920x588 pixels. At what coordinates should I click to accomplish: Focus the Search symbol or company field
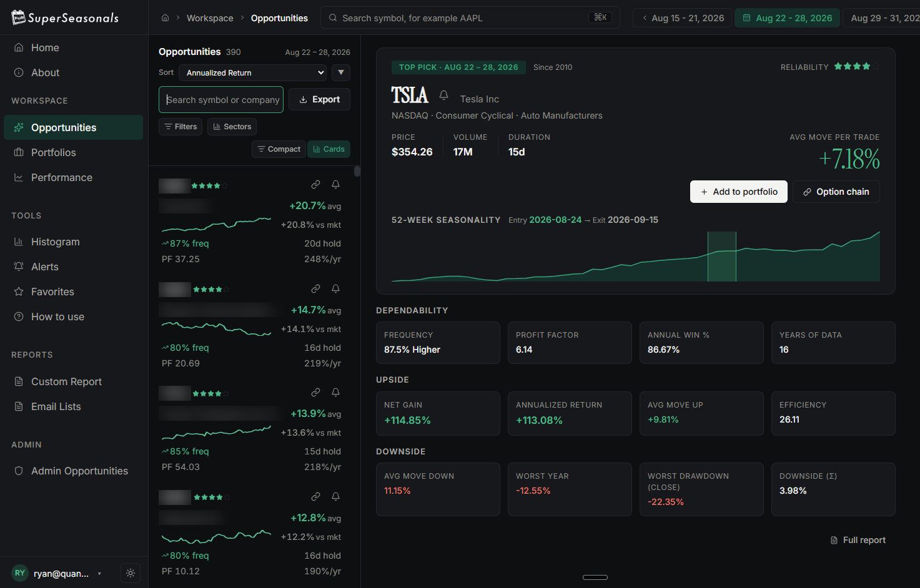[x=221, y=99]
